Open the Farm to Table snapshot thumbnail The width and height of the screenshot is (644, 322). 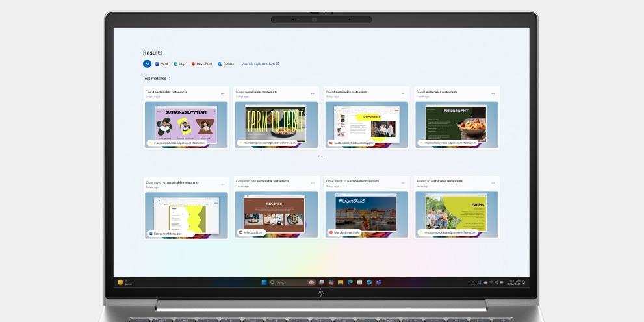coord(276,125)
